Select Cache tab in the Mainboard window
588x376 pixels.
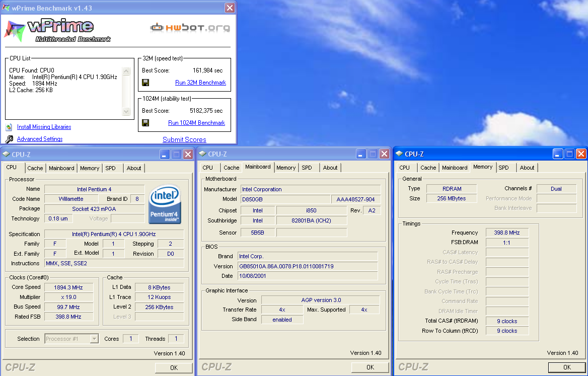pos(232,168)
